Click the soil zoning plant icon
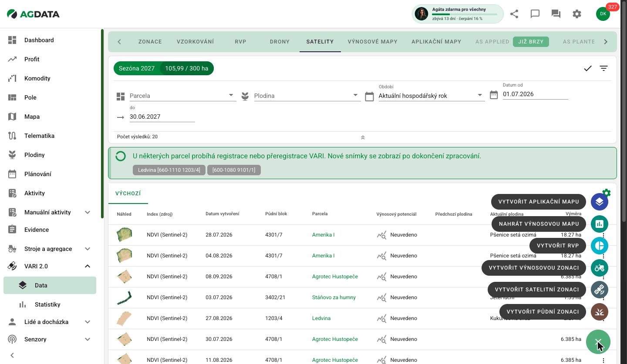The width and height of the screenshot is (627, 364). (600, 312)
